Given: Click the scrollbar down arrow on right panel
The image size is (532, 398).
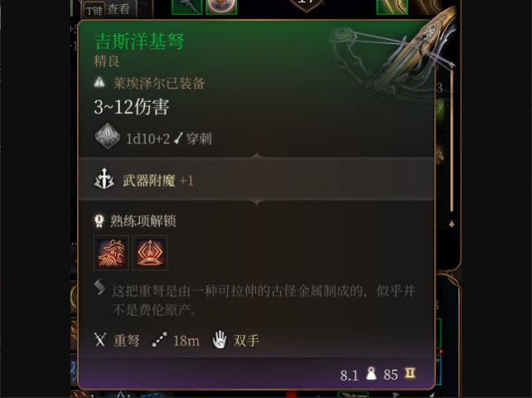Looking at the screenshot, I should click(x=452, y=224).
